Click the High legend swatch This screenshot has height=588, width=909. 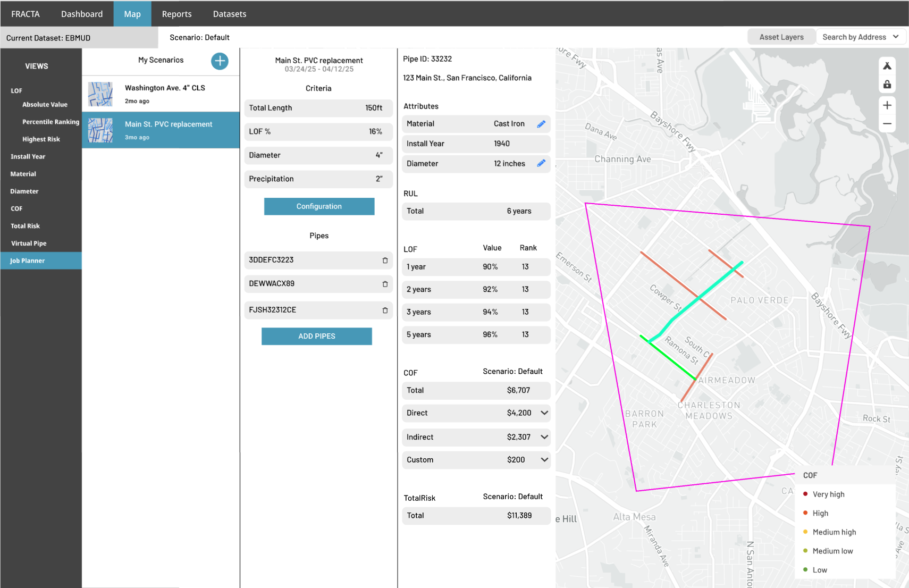[805, 513]
